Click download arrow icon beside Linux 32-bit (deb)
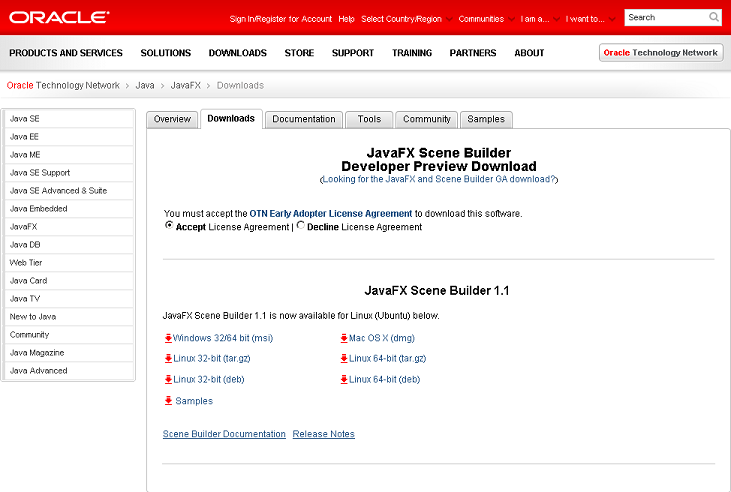 (x=168, y=380)
